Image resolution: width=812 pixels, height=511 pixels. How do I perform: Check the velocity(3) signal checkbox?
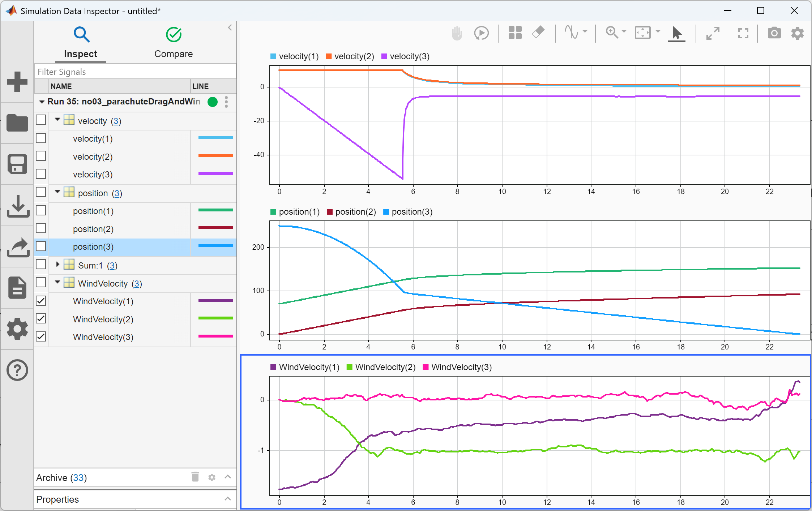41,174
